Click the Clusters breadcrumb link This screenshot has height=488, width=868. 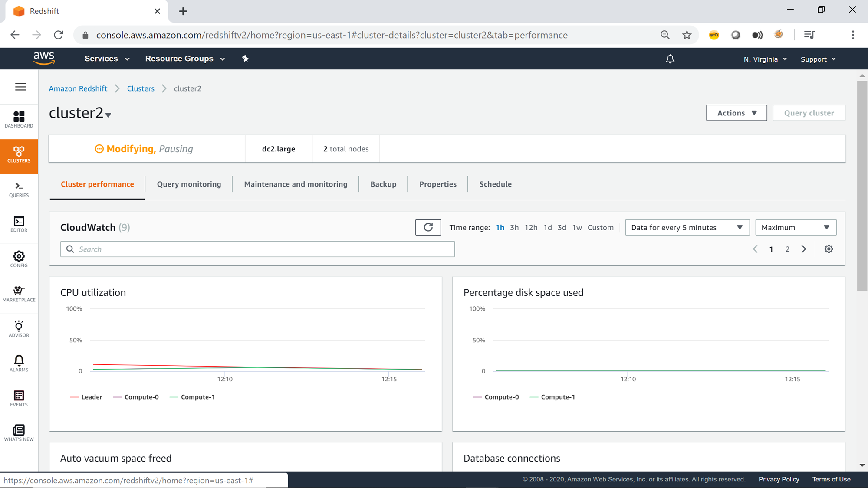[x=141, y=88]
